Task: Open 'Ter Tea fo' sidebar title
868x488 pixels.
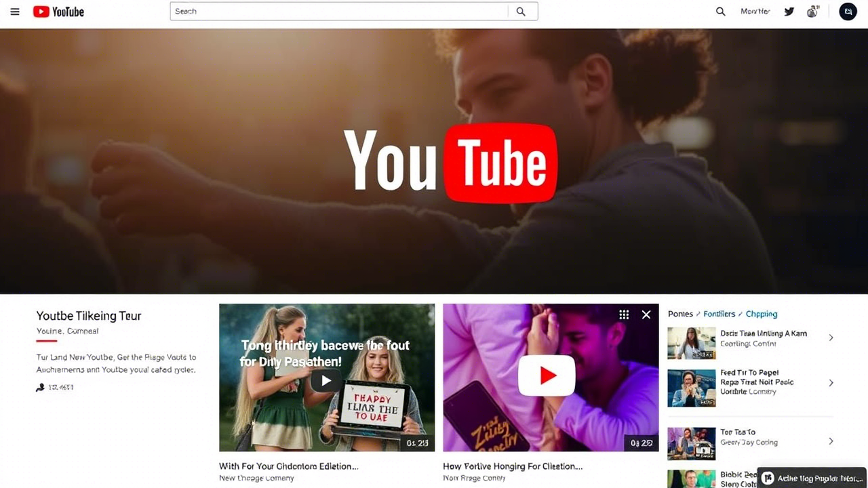Action: [x=738, y=432]
